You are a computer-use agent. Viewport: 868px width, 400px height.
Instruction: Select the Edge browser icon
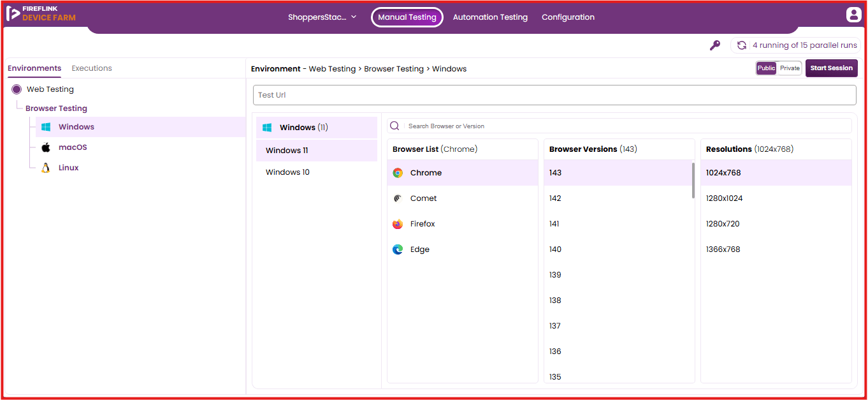click(398, 249)
